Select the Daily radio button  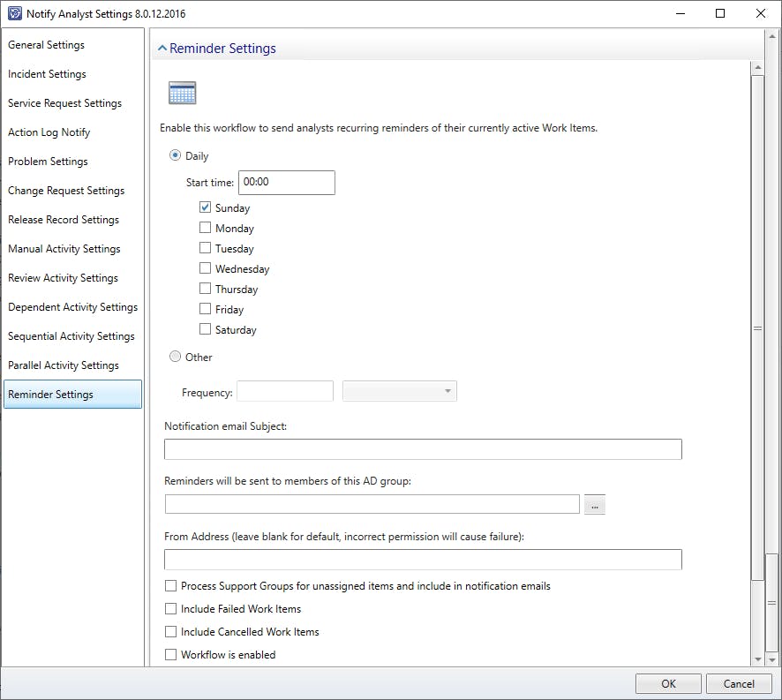[174, 156]
